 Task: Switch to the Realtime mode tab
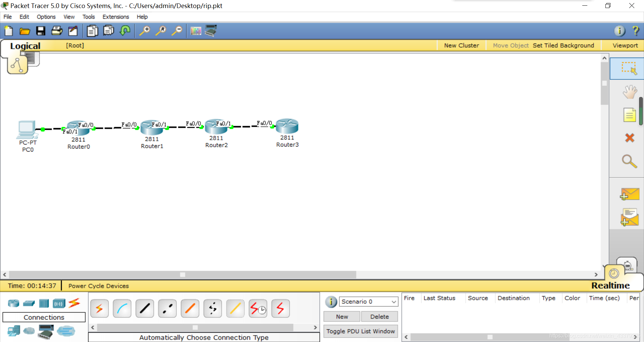[610, 285]
